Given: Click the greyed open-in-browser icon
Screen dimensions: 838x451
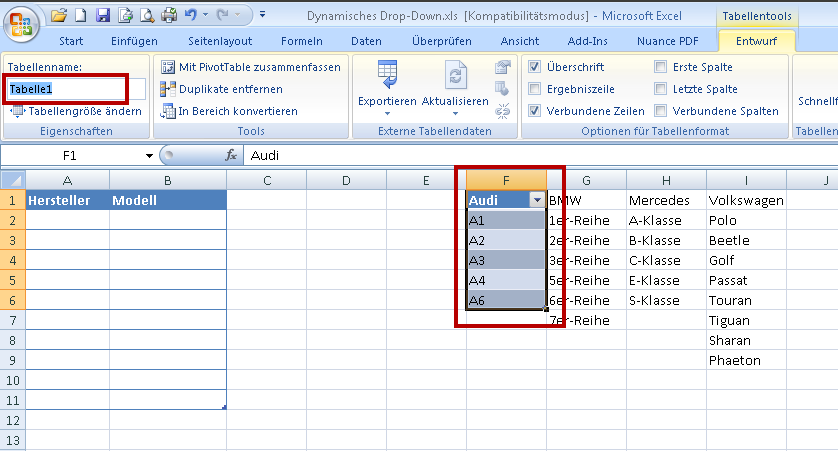Looking at the screenshot, I should coord(502,89).
